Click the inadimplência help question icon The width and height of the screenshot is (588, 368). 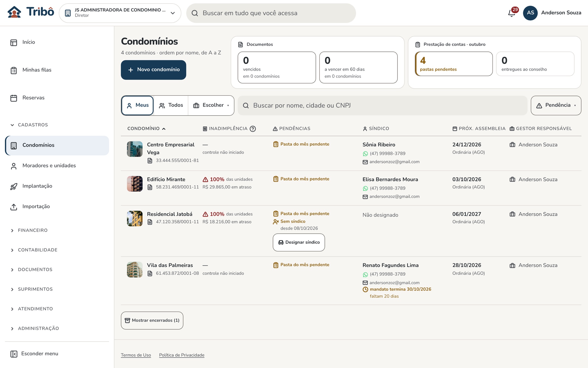(x=253, y=129)
